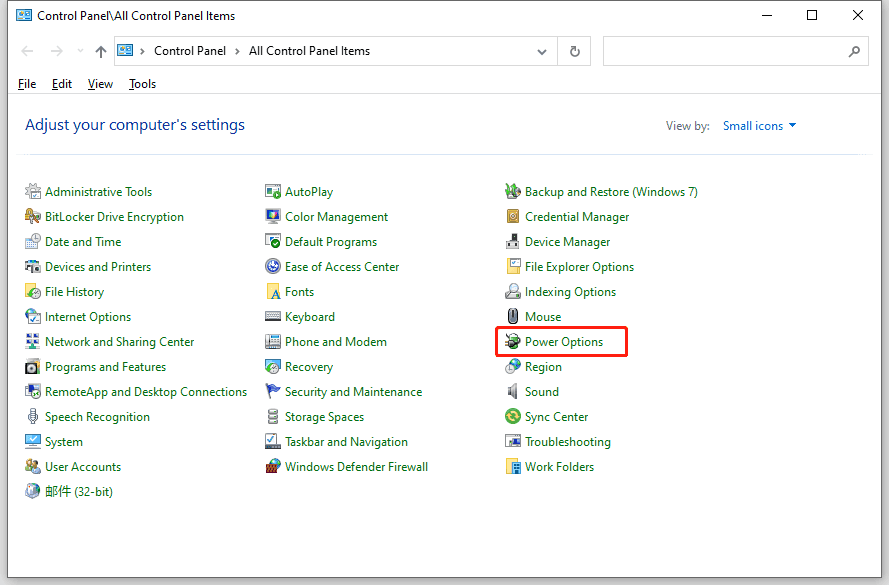Click the title bar Control Panel icon

(24, 15)
